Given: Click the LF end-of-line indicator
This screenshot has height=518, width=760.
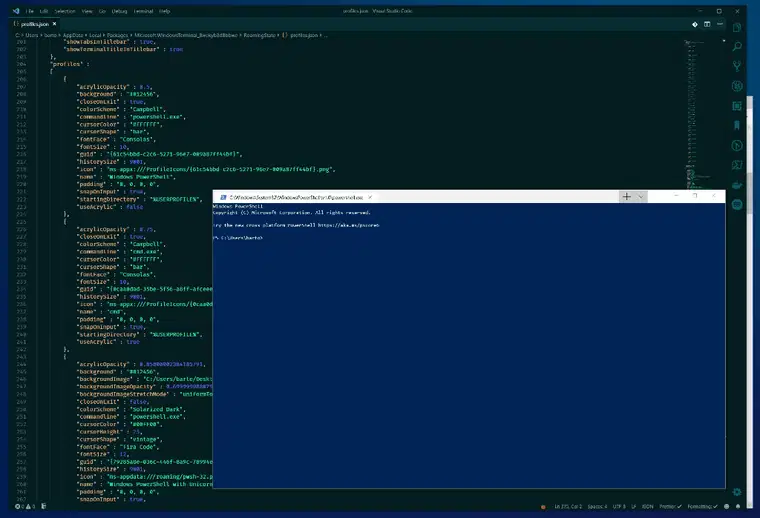Looking at the screenshot, I should 633,506.
